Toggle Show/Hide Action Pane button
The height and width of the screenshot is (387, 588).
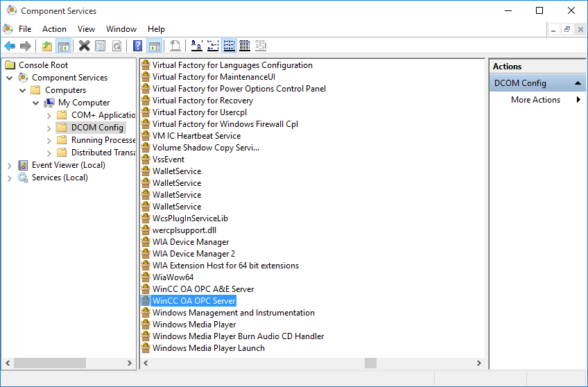pyautogui.click(x=154, y=46)
